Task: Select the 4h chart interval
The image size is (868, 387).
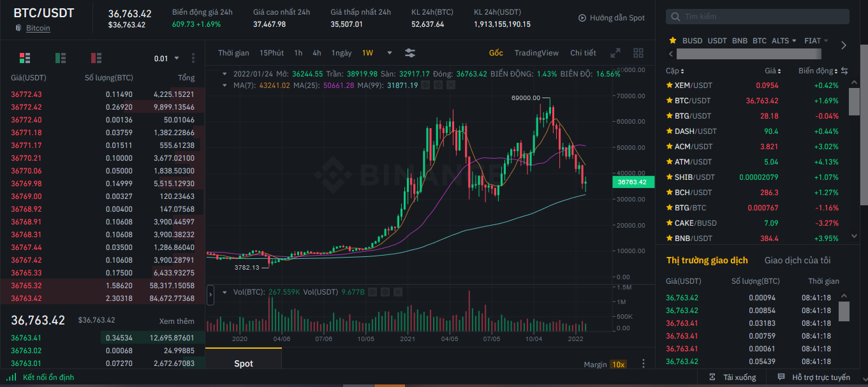Action: 317,53
